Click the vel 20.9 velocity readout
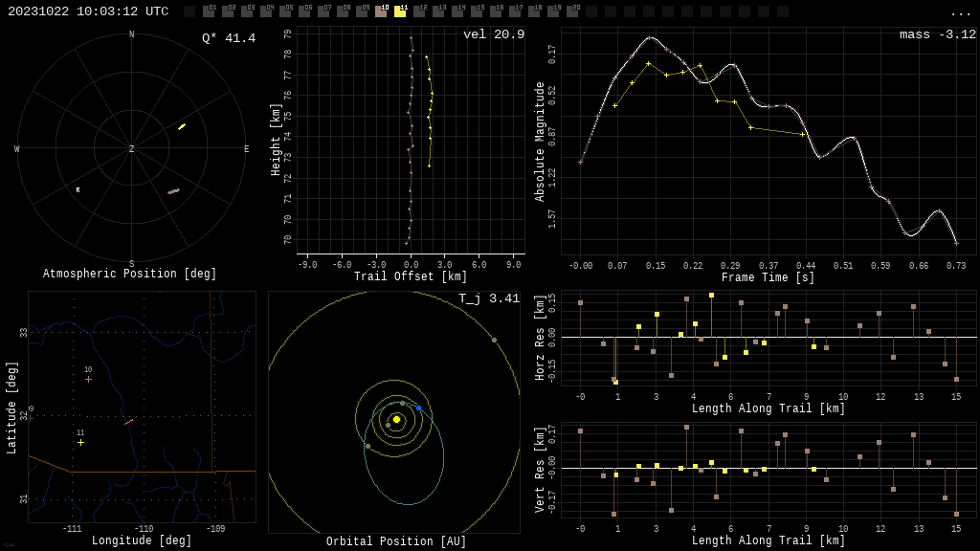 [493, 34]
